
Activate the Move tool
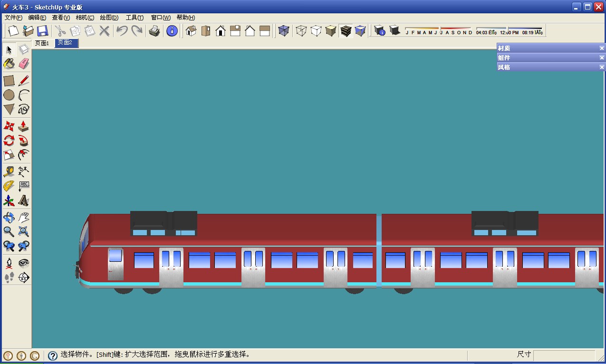9,126
